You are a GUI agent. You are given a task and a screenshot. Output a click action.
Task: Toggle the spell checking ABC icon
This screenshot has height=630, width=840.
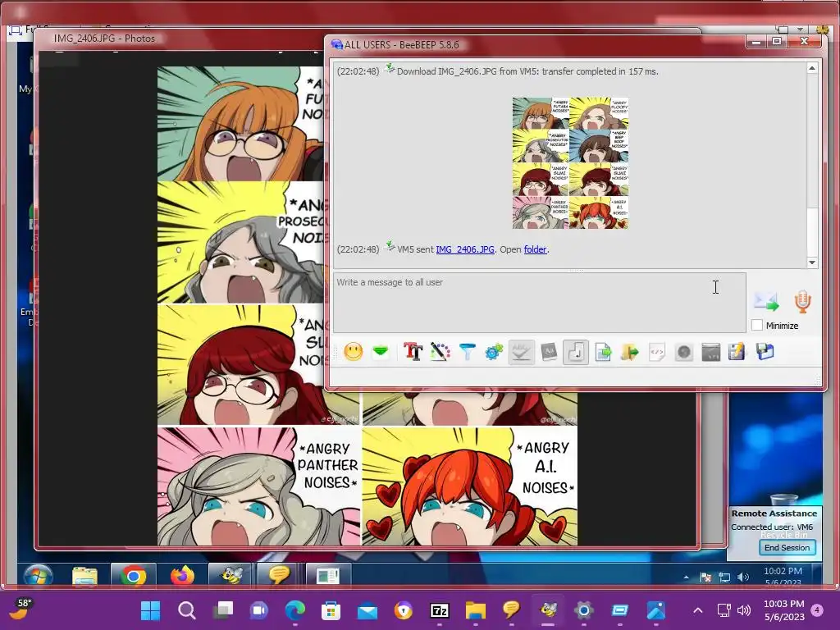click(521, 352)
